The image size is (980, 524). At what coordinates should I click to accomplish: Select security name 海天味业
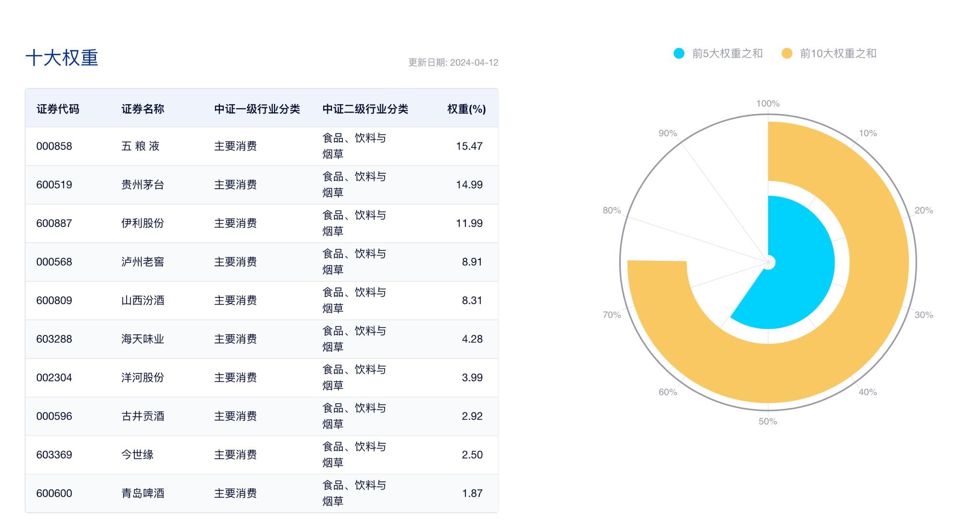(143, 339)
